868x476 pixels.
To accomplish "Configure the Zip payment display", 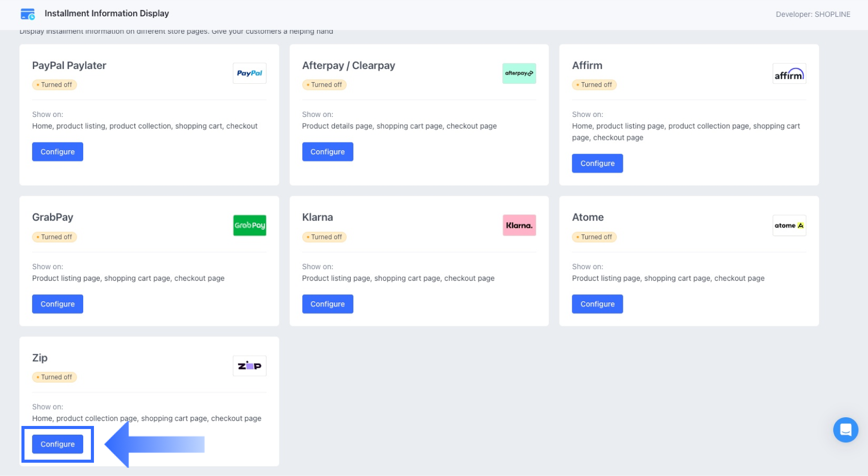I will click(58, 444).
